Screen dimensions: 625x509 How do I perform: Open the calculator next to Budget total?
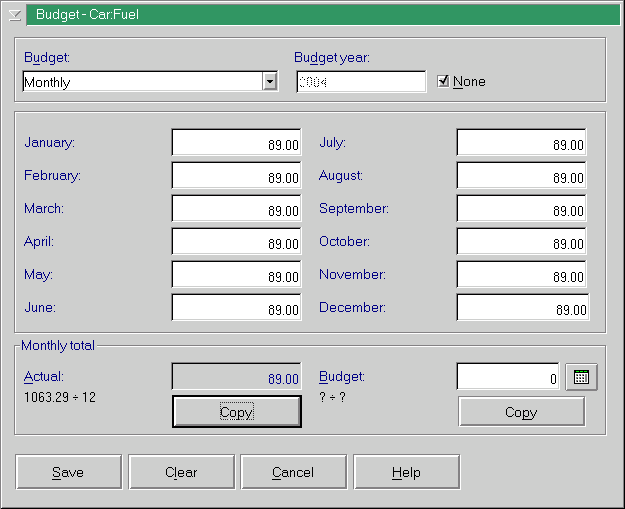coord(581,377)
